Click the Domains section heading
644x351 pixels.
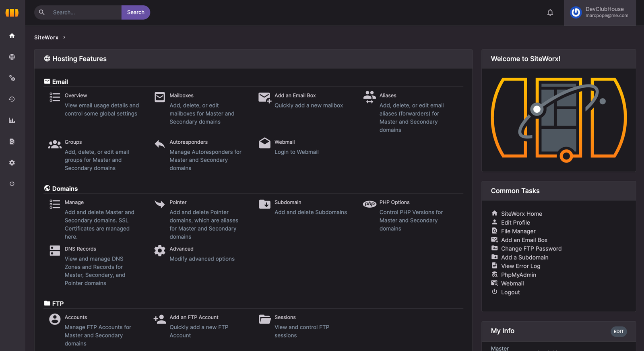65,189
